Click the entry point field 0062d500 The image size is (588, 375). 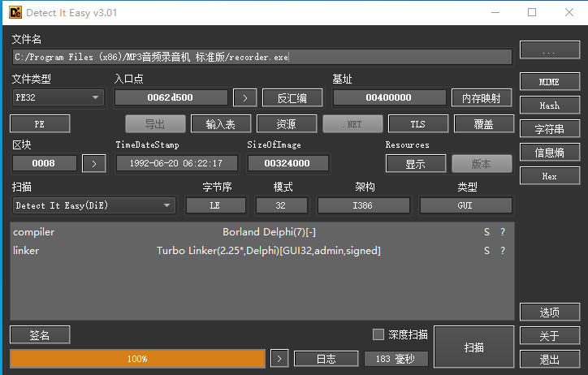click(171, 97)
